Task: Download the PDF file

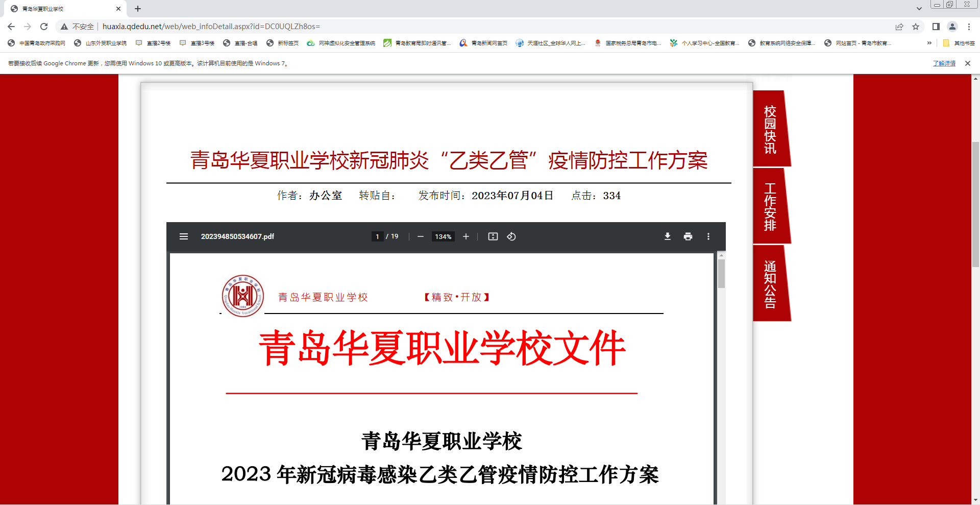Action: click(x=667, y=236)
